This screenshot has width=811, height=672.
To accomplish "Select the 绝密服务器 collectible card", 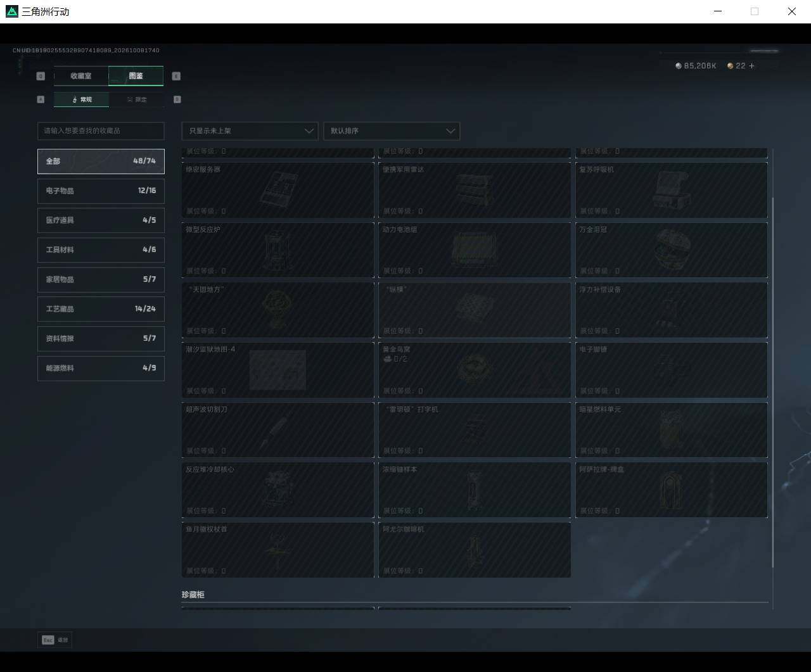I will pos(278,190).
